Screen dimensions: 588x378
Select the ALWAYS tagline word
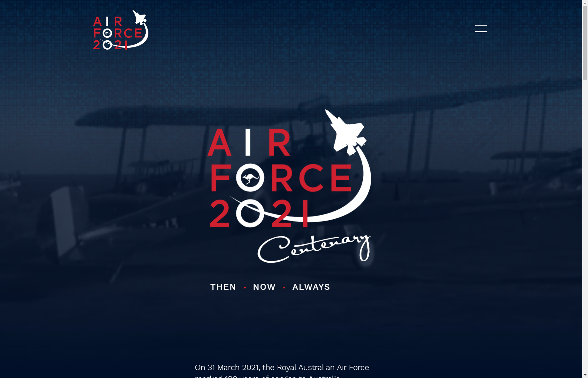tap(311, 287)
